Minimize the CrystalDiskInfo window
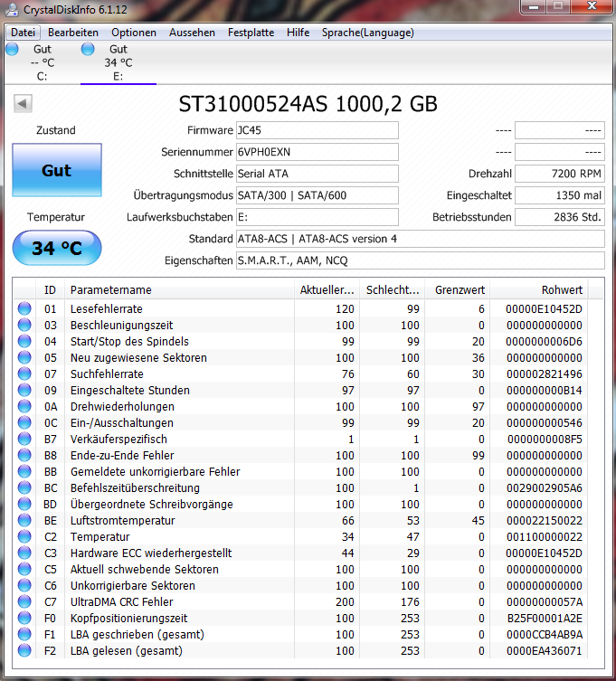This screenshot has width=616, height=681. pyautogui.click(x=534, y=6)
